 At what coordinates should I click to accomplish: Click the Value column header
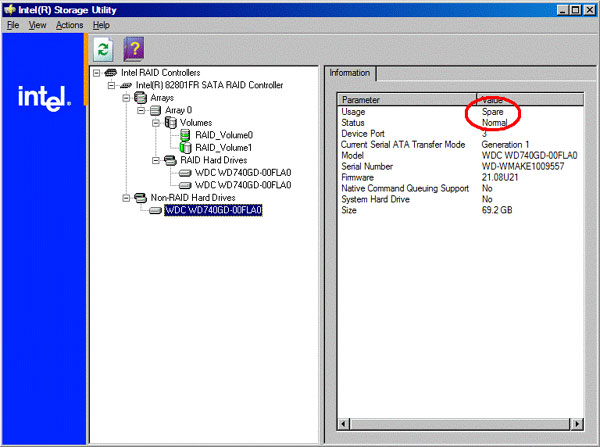click(530, 100)
